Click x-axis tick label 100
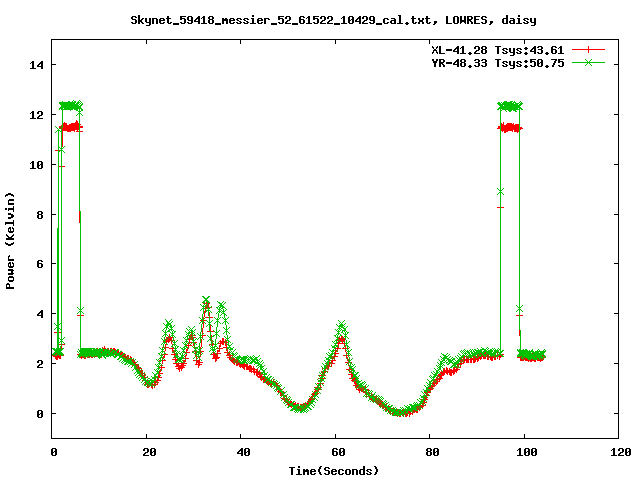Screen dimensions: 640x480 527,452
